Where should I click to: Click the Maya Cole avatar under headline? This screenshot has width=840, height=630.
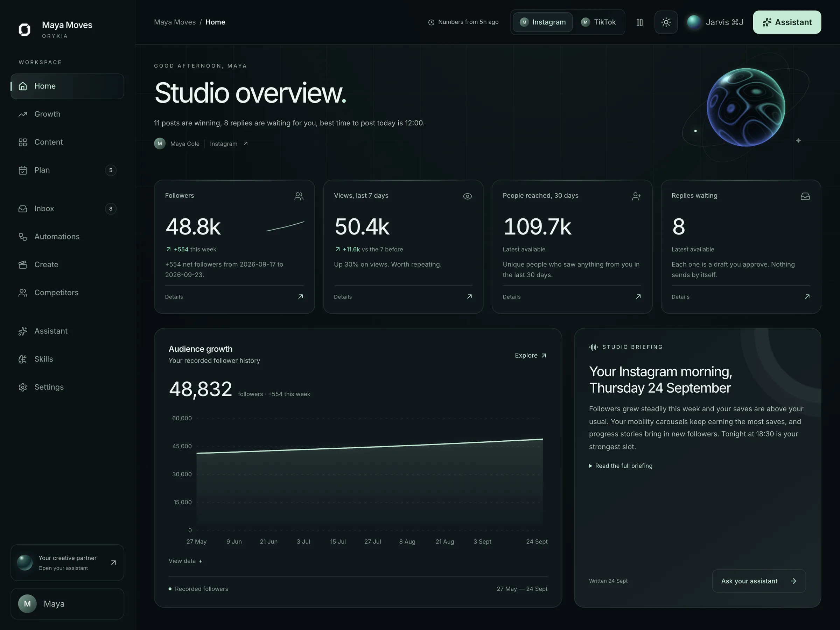160,143
